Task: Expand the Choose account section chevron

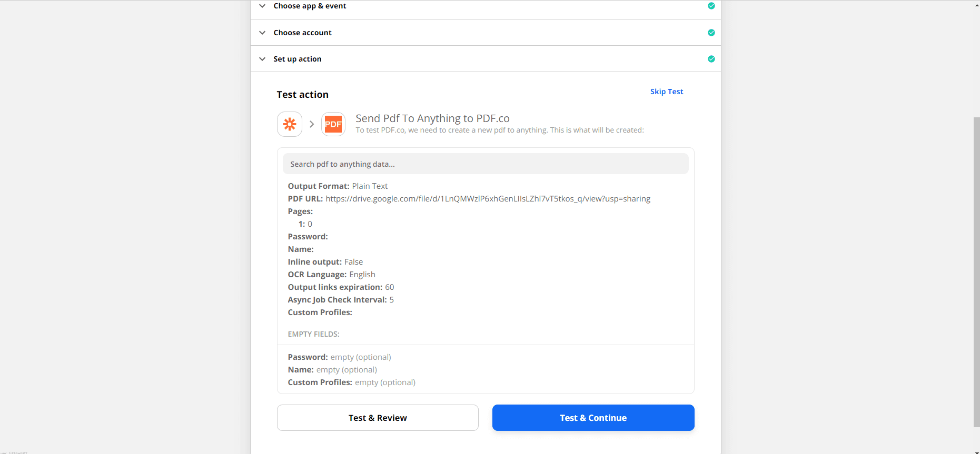Action: point(262,32)
